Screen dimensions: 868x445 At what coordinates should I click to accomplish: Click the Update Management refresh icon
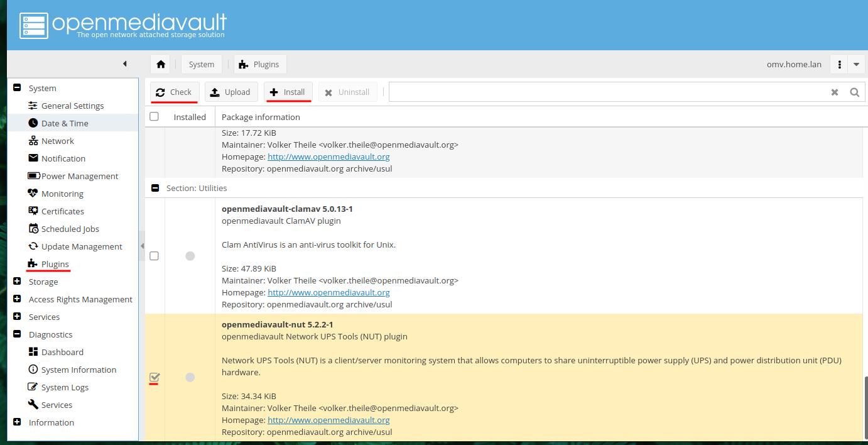pos(33,246)
